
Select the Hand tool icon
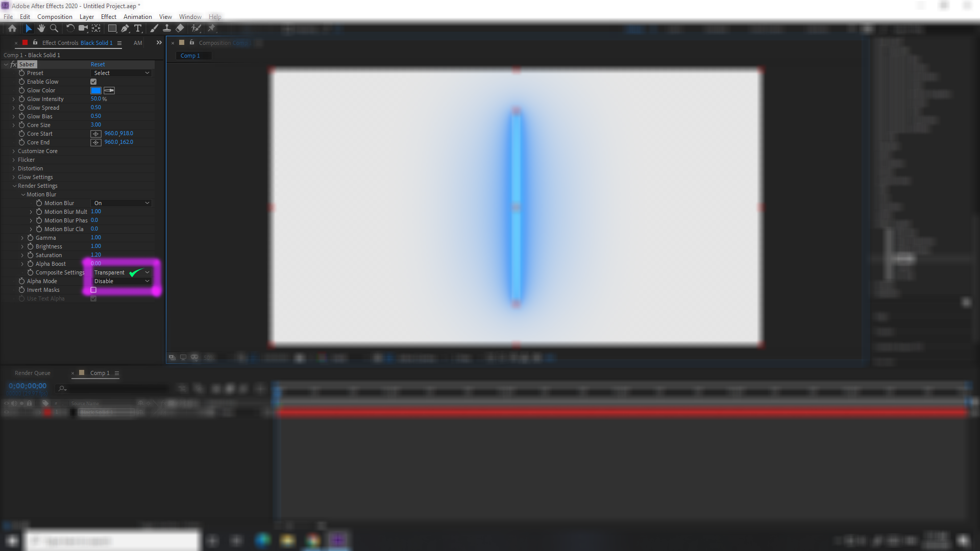click(x=40, y=28)
